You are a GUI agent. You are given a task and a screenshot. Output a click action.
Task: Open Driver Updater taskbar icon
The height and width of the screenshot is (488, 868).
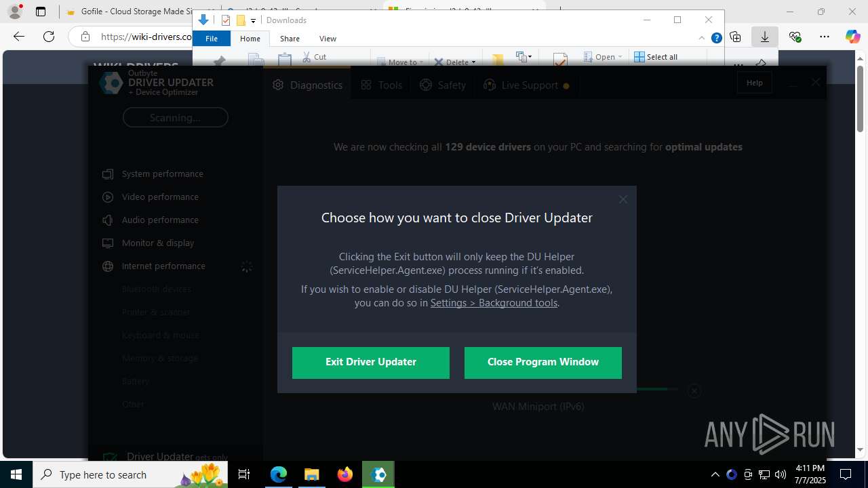point(378,474)
